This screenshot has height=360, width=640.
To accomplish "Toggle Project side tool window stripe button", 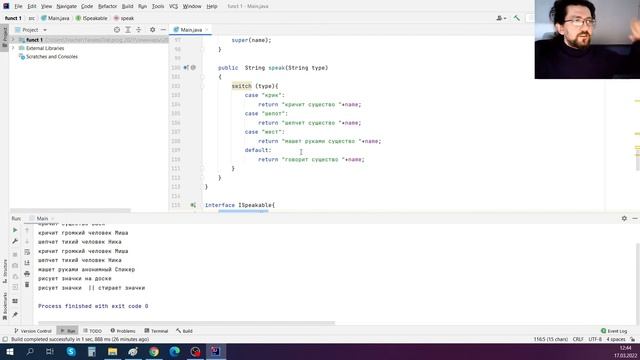I will (4, 38).
